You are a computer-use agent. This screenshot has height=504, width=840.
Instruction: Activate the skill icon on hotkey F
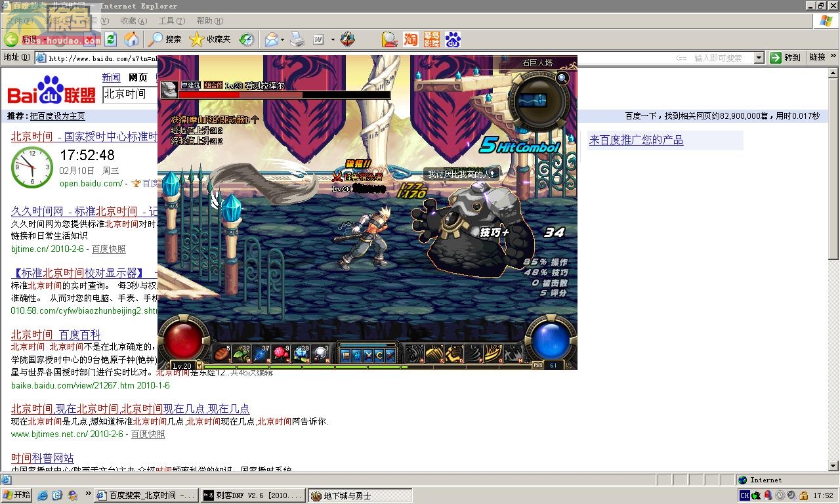(x=473, y=354)
